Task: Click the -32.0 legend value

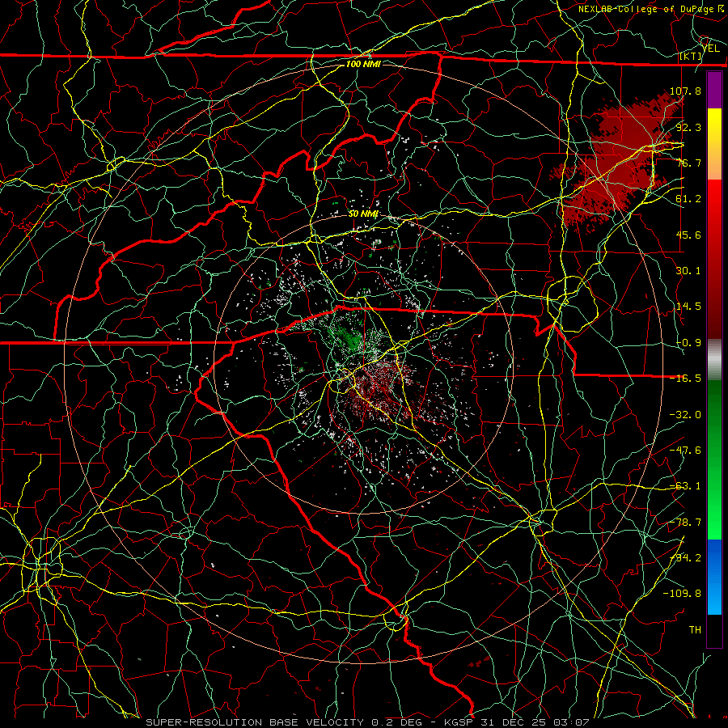Action: click(685, 415)
